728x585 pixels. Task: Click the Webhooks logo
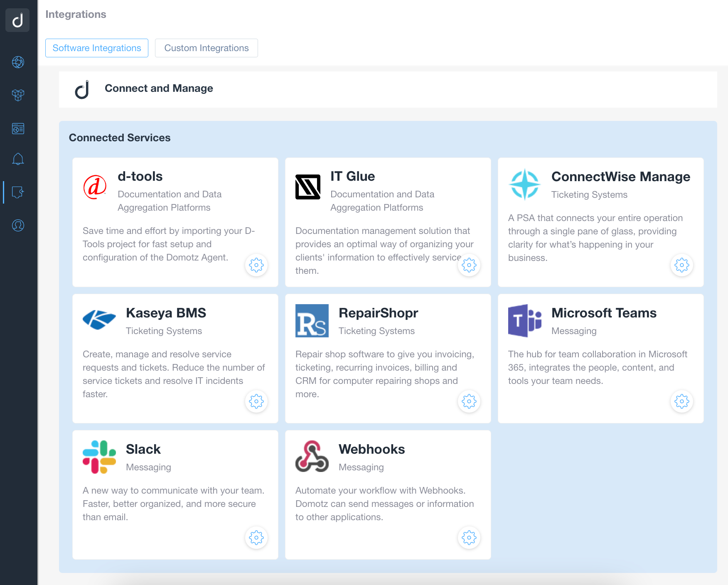[312, 457]
